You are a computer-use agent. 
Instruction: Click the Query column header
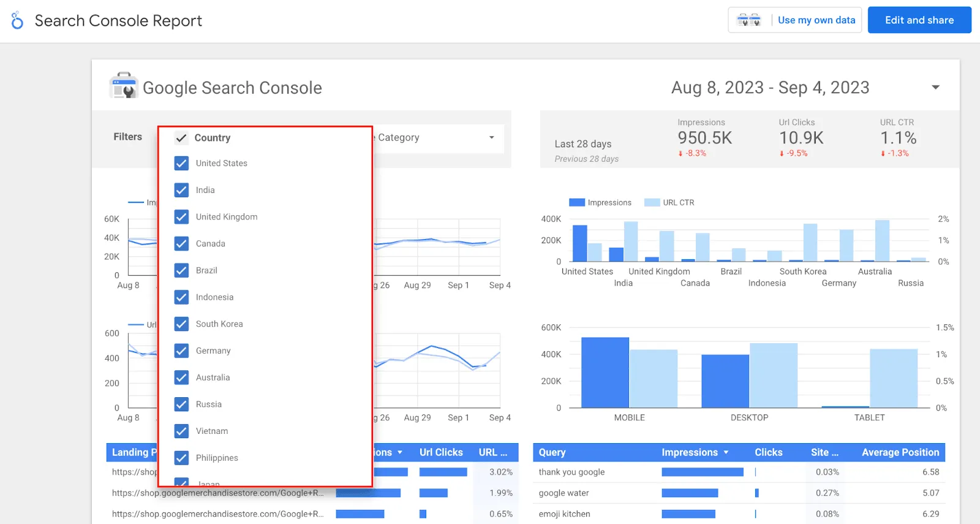point(552,452)
